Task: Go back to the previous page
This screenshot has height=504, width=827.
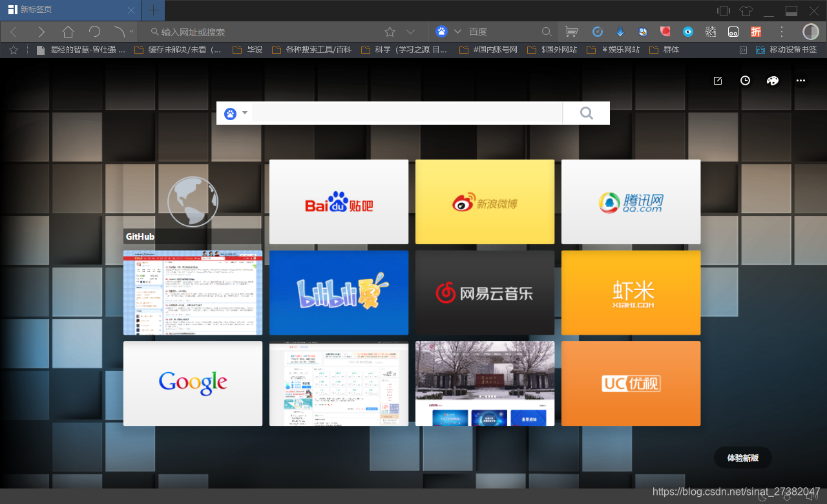Action: pos(13,32)
